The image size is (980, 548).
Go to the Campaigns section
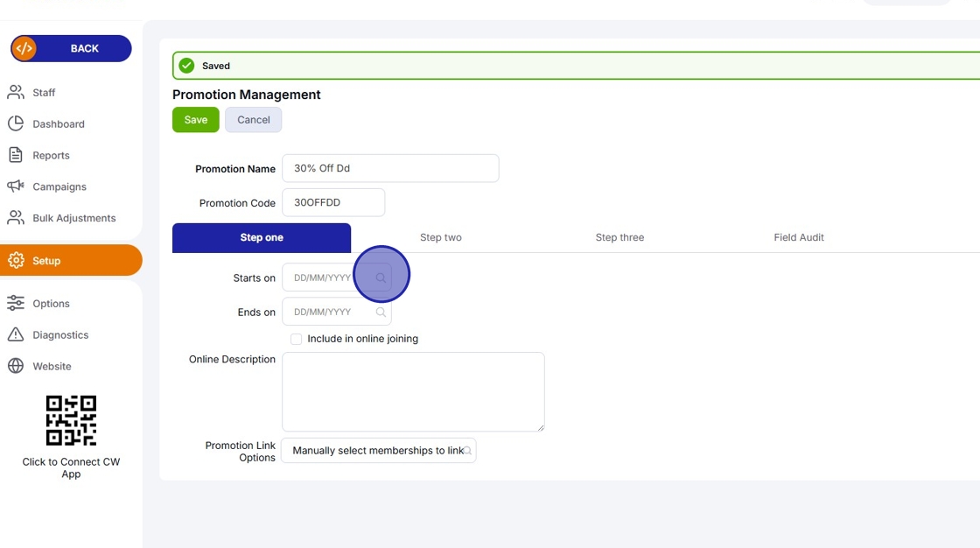point(59,186)
